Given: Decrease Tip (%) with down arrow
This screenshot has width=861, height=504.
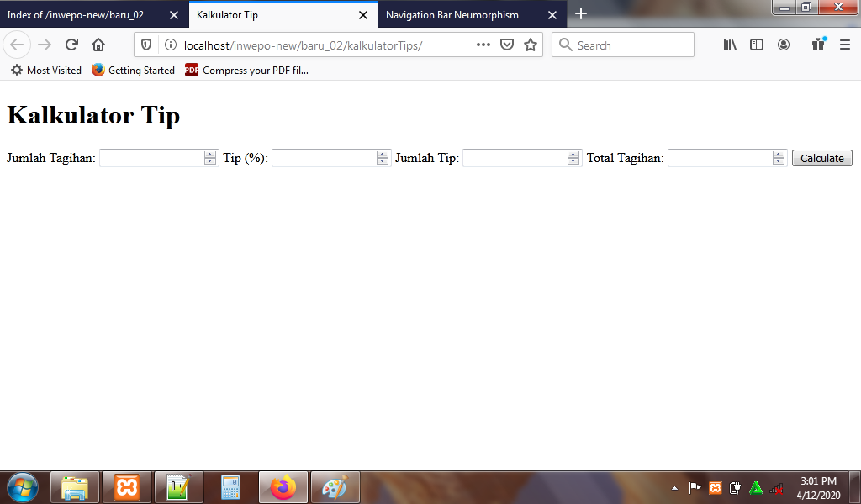Looking at the screenshot, I should 383,162.
